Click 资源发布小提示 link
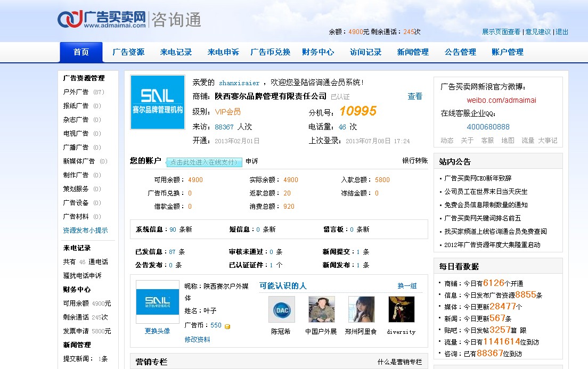 pyautogui.click(x=86, y=231)
